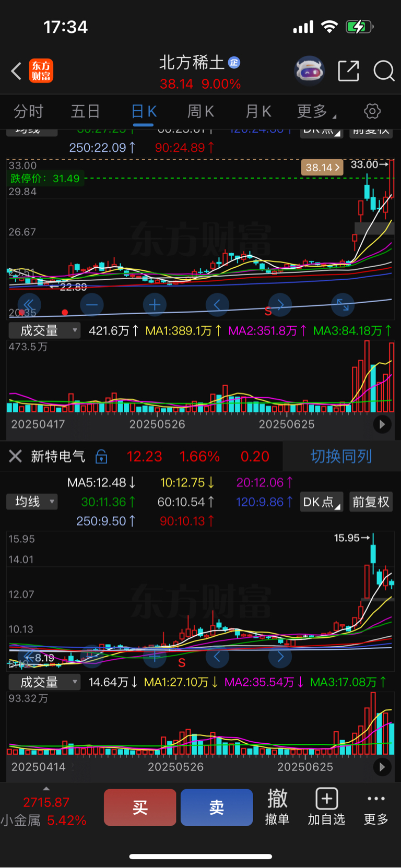Tap the 20250414 date on lower chart
Viewport: 401px width, 868px height.
coord(39,767)
